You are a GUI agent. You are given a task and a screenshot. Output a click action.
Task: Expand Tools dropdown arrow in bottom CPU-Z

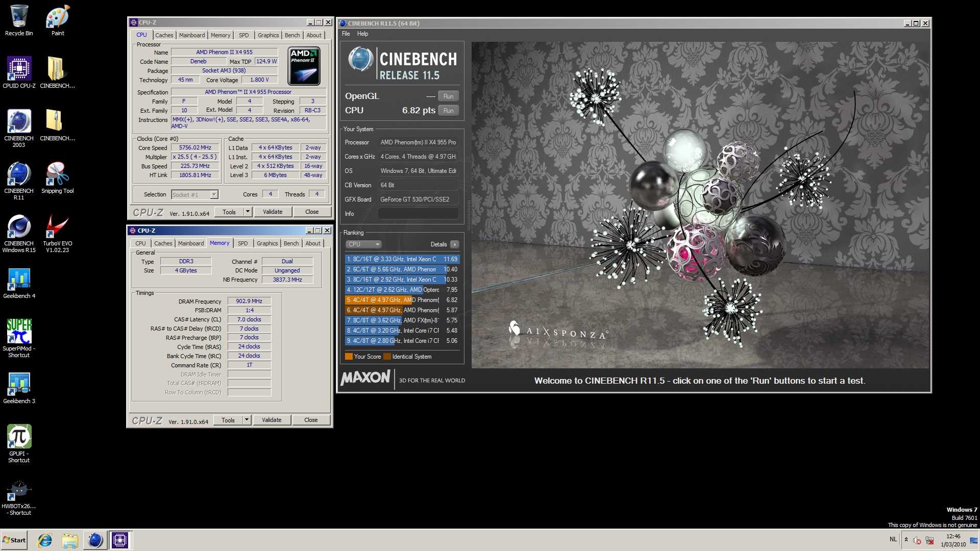pyautogui.click(x=247, y=420)
